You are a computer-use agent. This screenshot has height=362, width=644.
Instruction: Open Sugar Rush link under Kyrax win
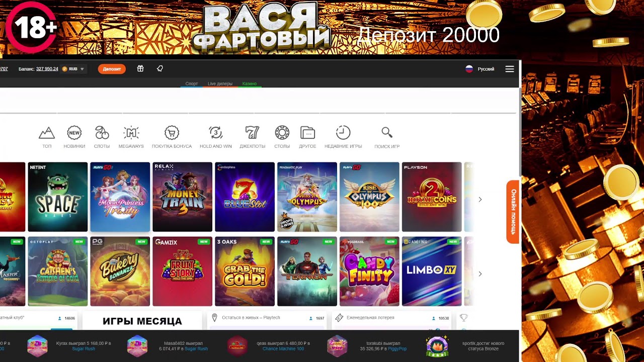[x=84, y=348]
